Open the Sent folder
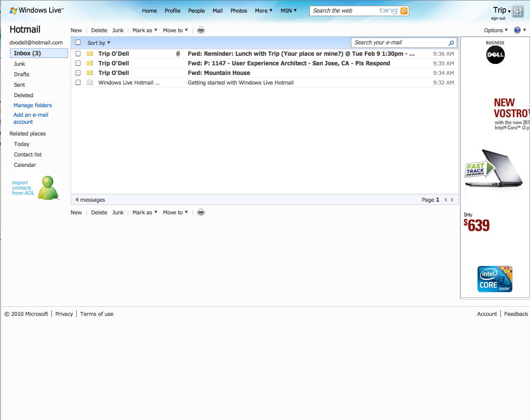Screen dimensions: 530x420 point(20,85)
